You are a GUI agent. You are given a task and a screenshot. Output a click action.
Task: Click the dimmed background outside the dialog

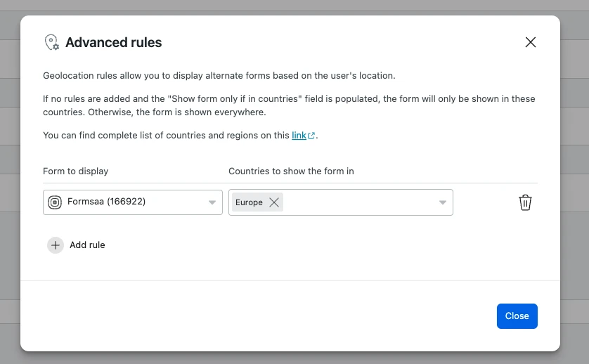point(573,211)
